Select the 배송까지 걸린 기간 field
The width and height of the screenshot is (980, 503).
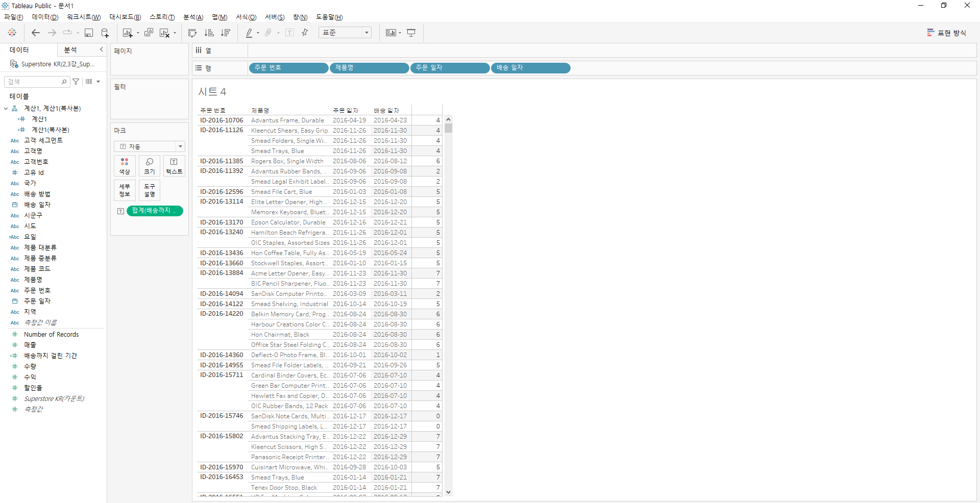51,356
